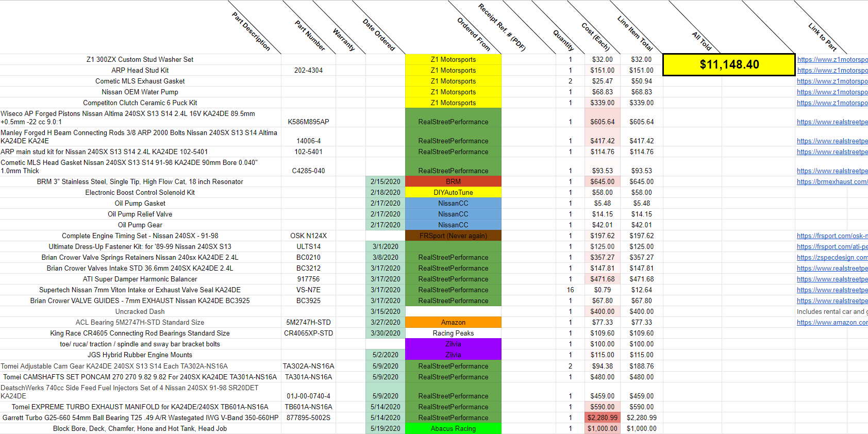Viewport: 868px width, 434px height.
Task: Select part number TB601A-NS16A cell
Action: point(308,407)
